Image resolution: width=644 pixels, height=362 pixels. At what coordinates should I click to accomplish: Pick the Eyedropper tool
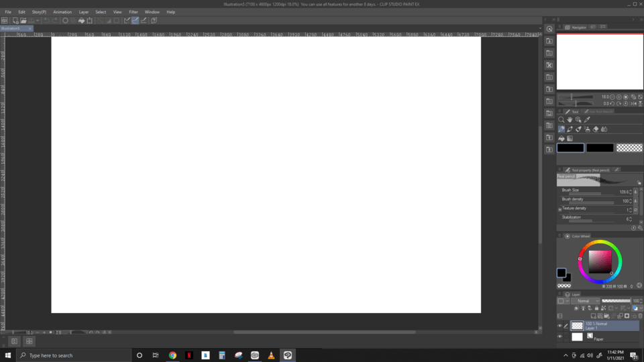[x=587, y=120]
